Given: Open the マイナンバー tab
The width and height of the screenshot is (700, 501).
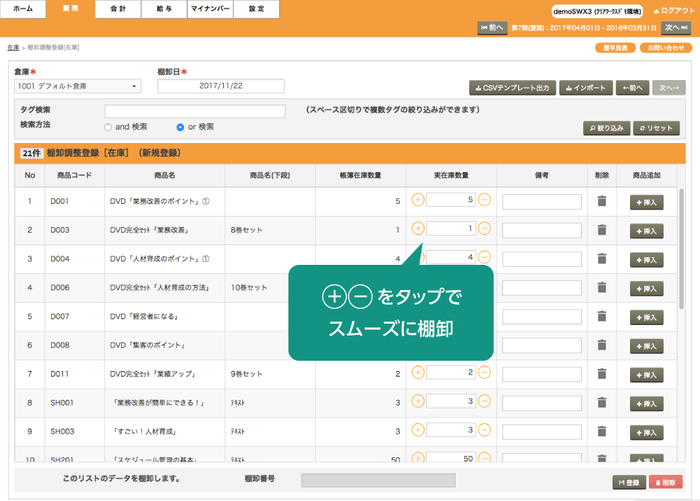Looking at the screenshot, I should tap(212, 8).
